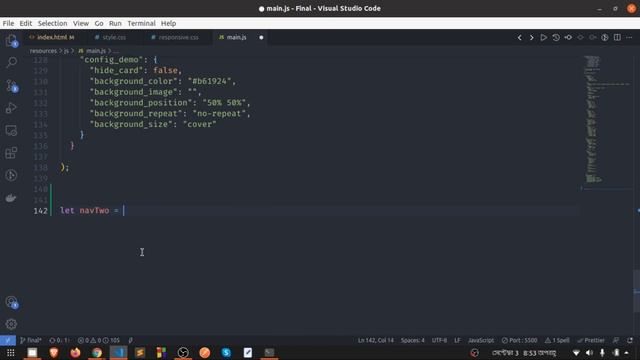
Task: Open the Search view in the activity bar
Action: (x=11, y=62)
